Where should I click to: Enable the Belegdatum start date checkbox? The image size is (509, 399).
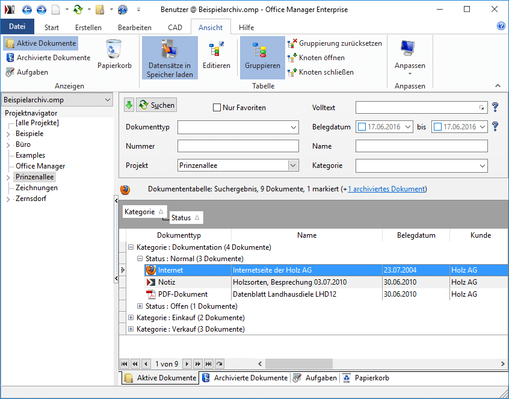coord(362,127)
